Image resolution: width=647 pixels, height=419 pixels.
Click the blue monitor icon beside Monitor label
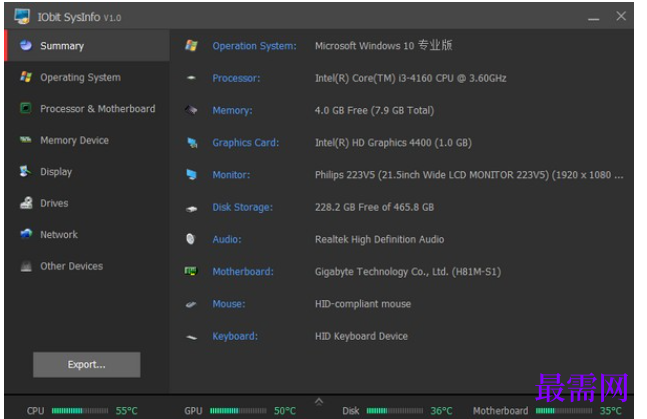click(x=191, y=174)
